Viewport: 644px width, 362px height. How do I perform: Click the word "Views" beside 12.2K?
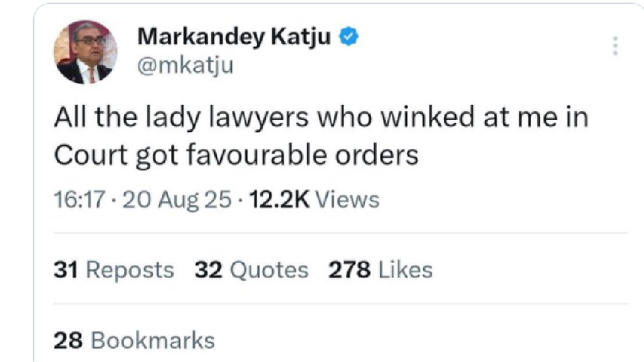pyautogui.click(x=348, y=200)
